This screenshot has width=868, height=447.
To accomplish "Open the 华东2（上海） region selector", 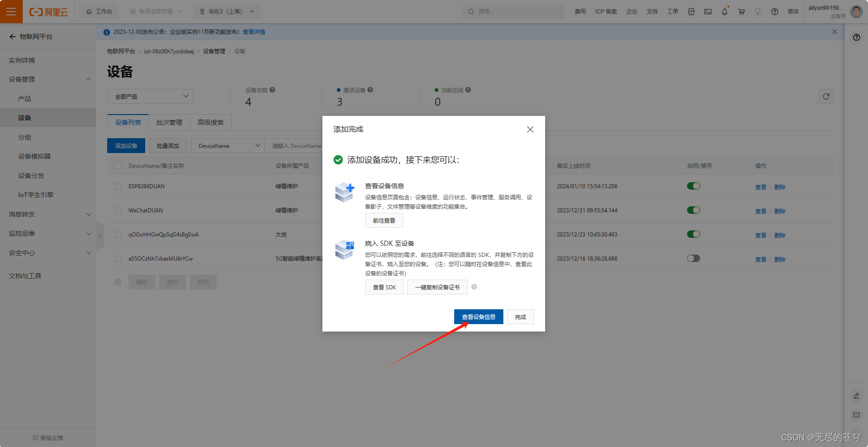I will 227,12.
